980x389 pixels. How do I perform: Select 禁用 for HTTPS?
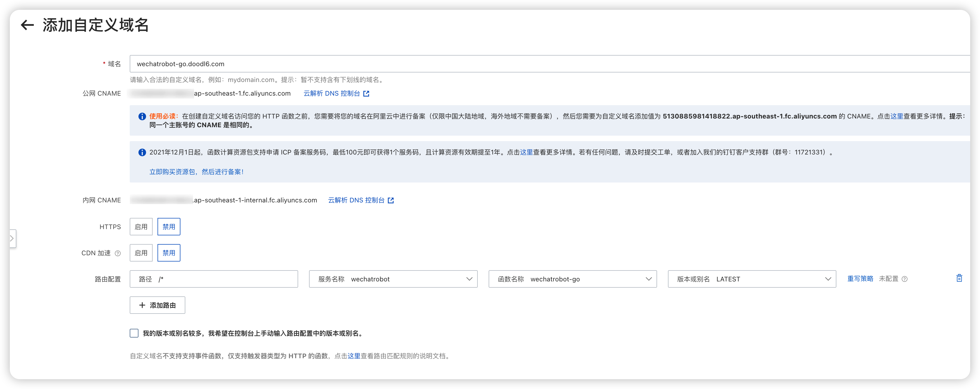(x=168, y=227)
